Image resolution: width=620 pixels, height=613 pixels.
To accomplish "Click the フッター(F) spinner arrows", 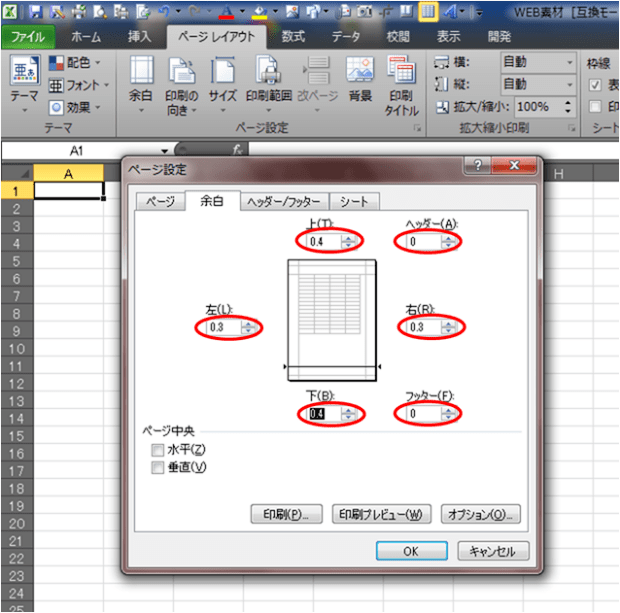I will (448, 414).
